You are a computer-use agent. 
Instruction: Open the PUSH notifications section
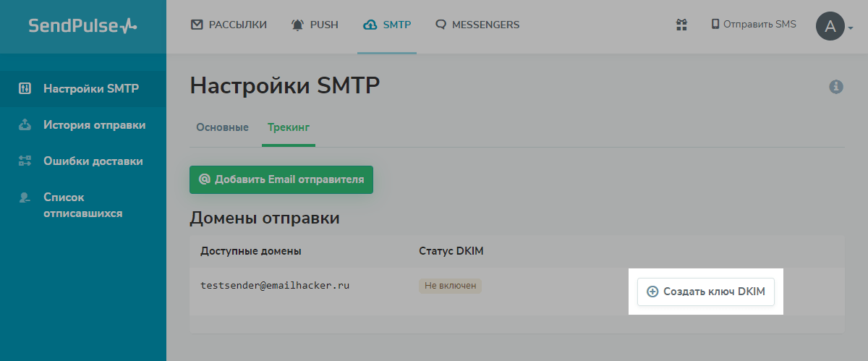(315, 25)
